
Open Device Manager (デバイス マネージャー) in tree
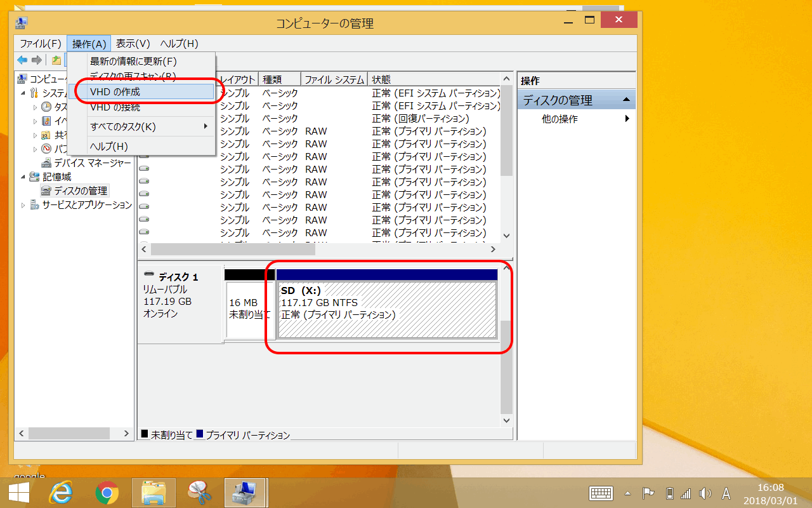(92, 163)
